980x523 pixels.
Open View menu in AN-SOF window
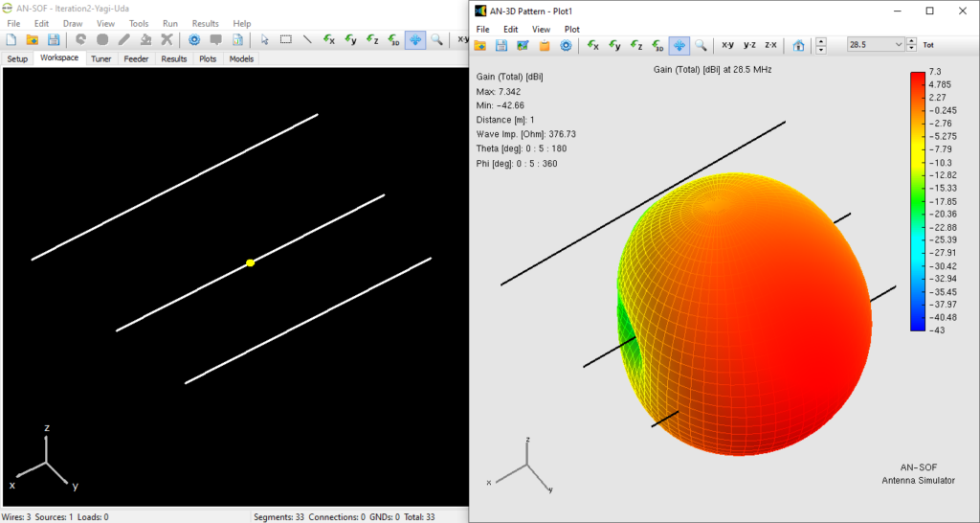click(105, 24)
